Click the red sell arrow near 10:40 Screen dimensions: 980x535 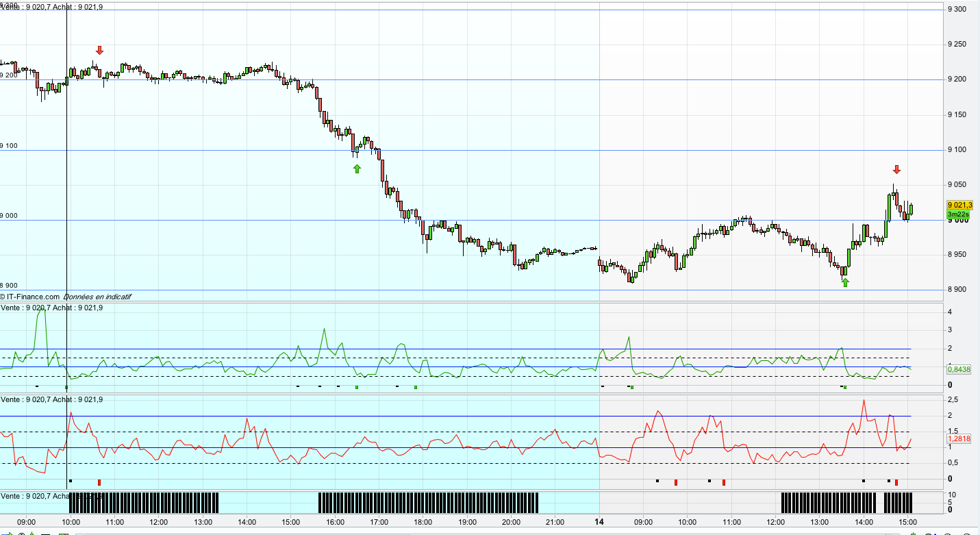tap(99, 50)
